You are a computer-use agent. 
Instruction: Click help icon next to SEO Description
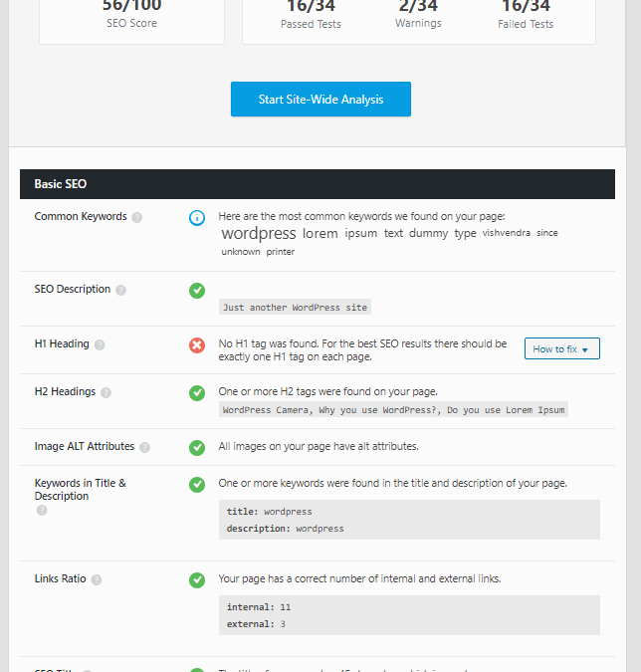click(x=120, y=290)
